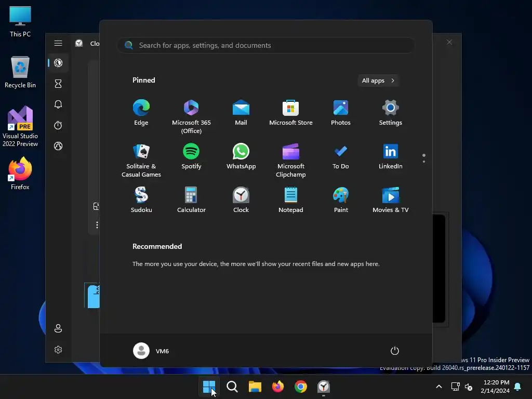Open notifications bell in system tray
Image resolution: width=532 pixels, height=399 pixels.
(518, 387)
